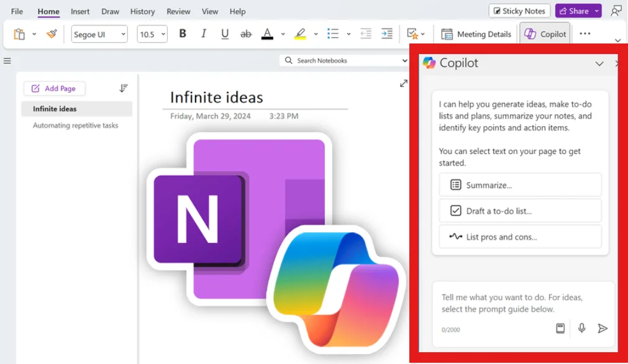The height and width of the screenshot is (364, 628).
Task: Click the Copilot pane logo icon
Action: (x=429, y=63)
